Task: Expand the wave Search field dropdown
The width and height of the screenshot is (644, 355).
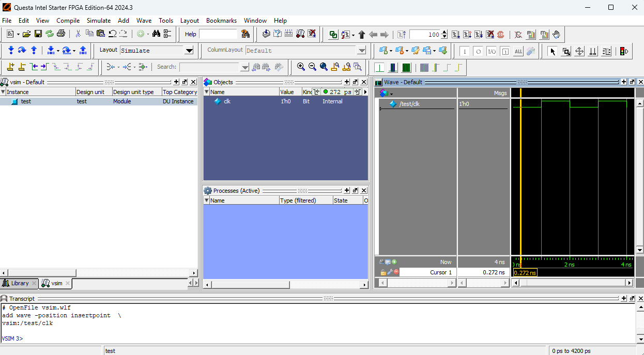Action: (x=245, y=67)
